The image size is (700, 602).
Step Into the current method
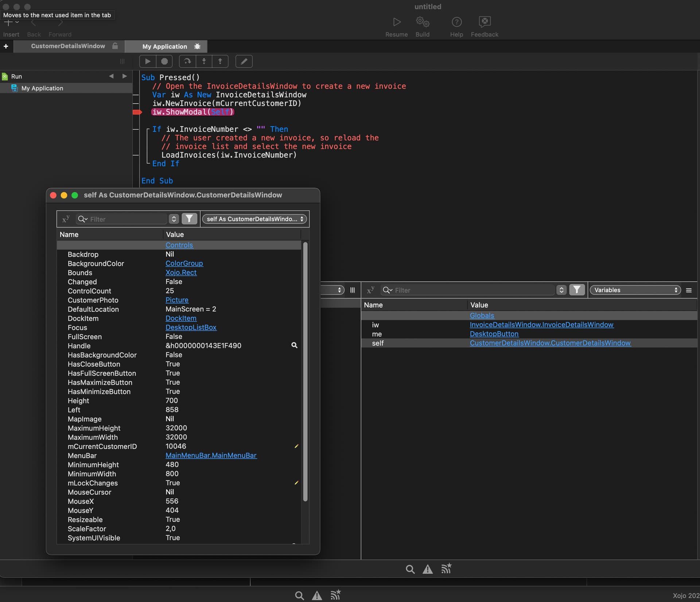203,61
